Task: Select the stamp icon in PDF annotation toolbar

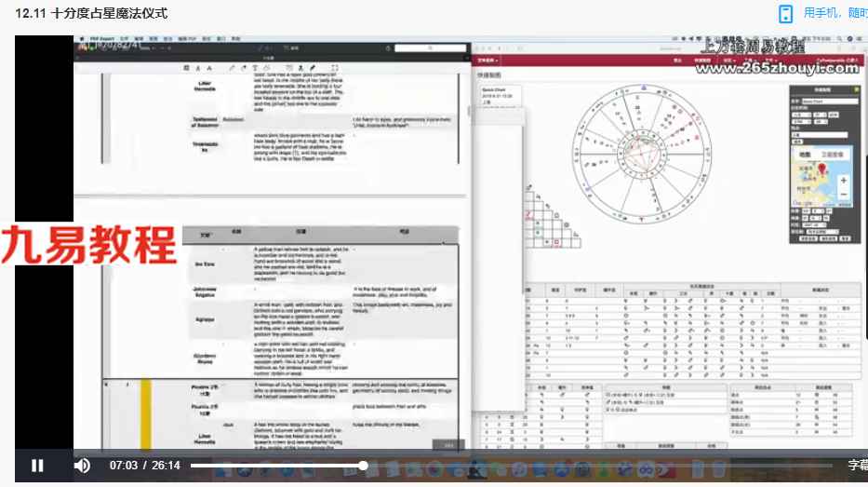Action: [x=300, y=68]
